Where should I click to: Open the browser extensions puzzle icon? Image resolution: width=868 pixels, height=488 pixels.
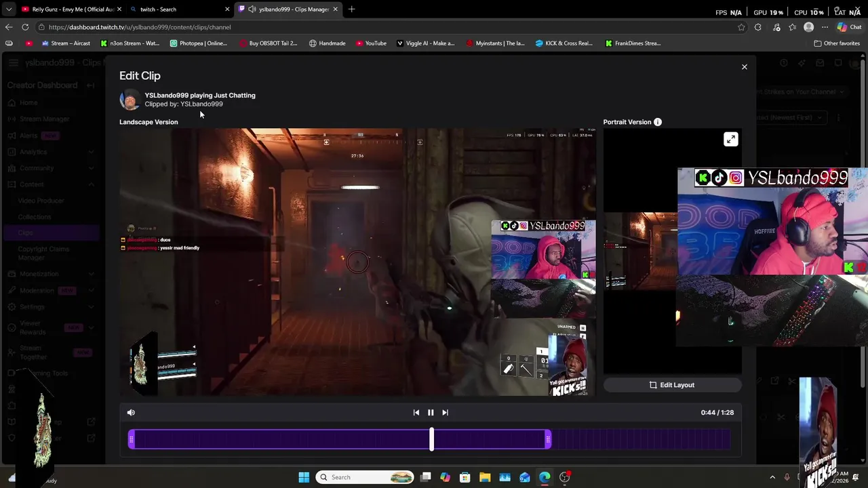(x=758, y=27)
